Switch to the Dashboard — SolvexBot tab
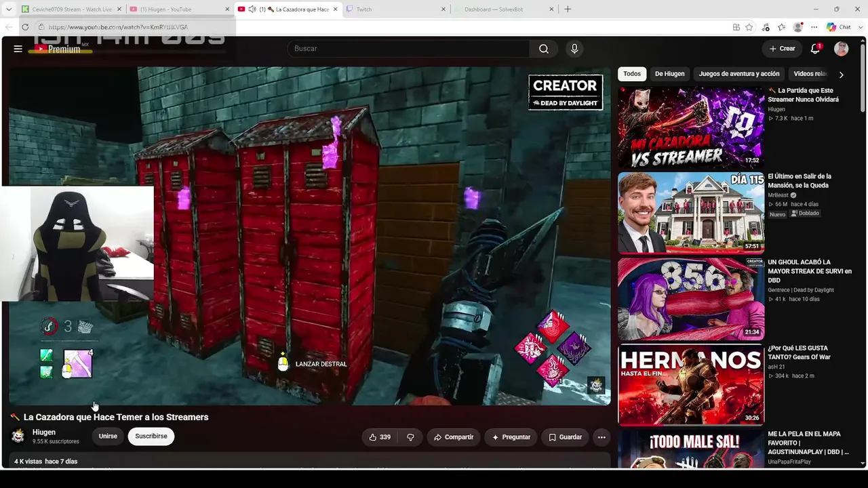Screen dimensions: 868x488 [504, 9]
